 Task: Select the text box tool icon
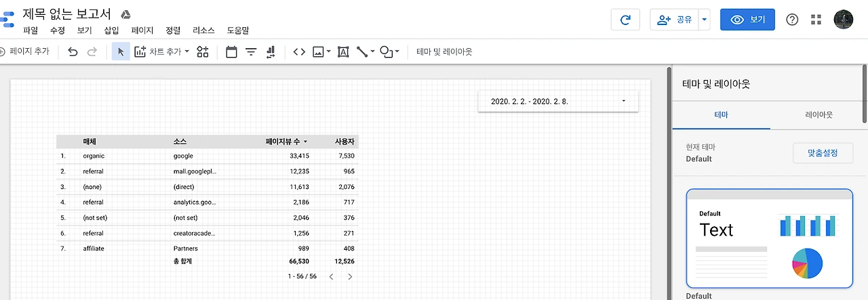pos(342,51)
